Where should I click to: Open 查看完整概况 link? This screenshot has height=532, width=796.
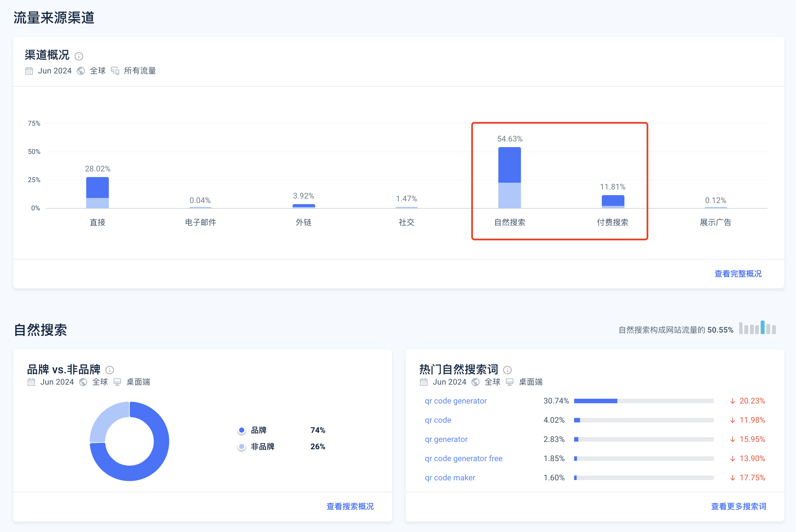coord(738,274)
